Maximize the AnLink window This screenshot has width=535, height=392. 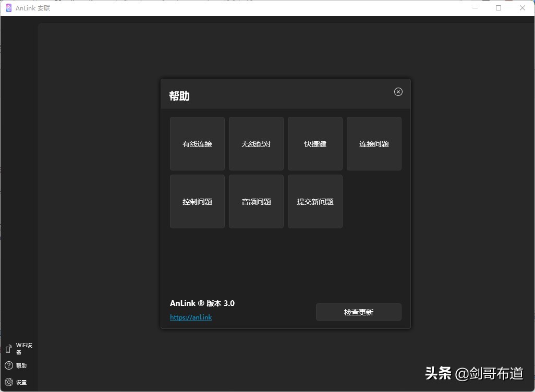coord(498,8)
